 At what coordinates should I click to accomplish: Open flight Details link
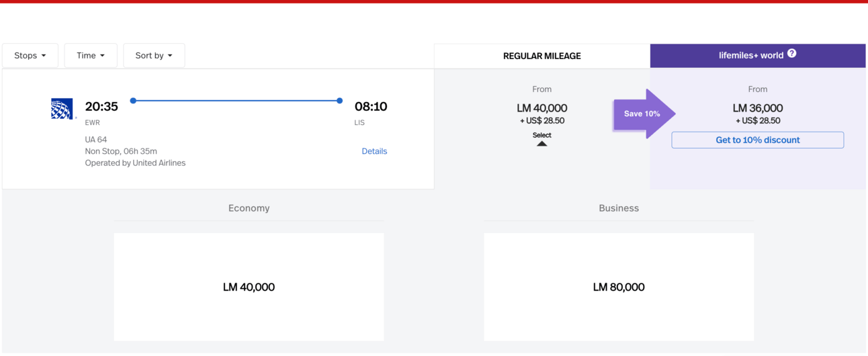pyautogui.click(x=374, y=151)
